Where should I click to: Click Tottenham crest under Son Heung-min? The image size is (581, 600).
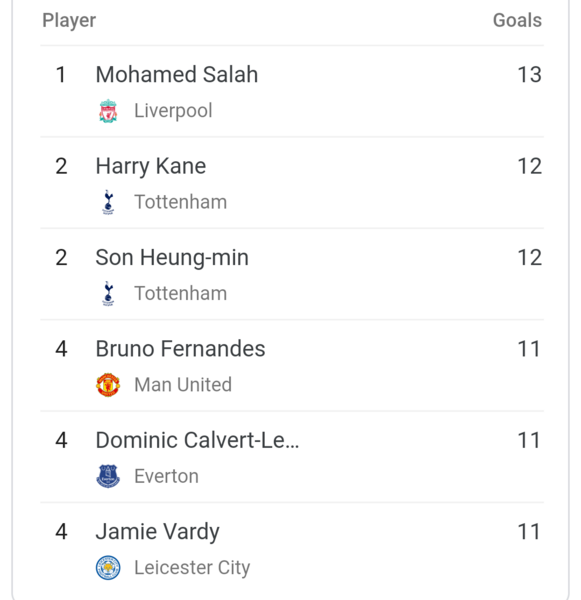[x=108, y=293]
